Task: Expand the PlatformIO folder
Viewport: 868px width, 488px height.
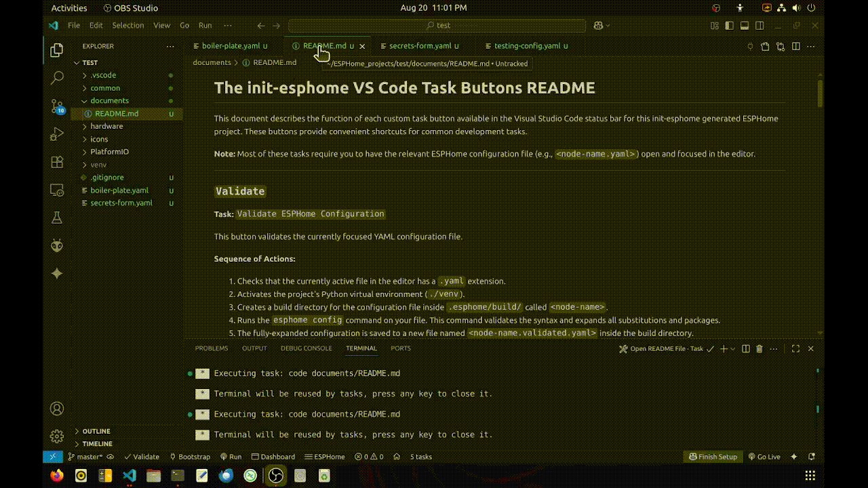Action: pos(109,152)
